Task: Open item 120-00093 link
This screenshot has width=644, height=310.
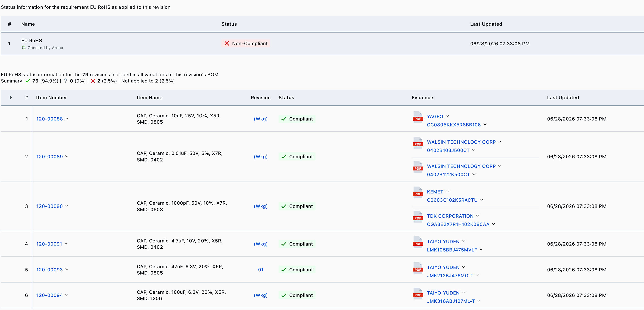Action: [50, 270]
